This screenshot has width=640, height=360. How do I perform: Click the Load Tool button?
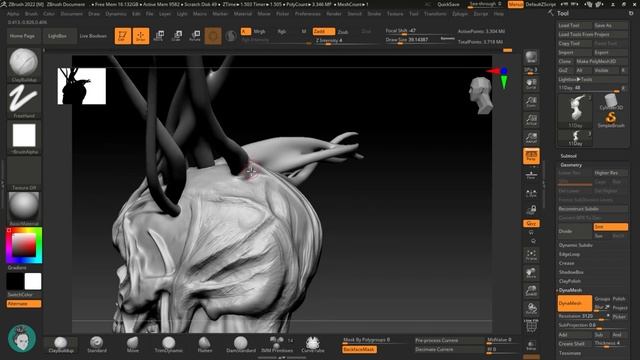(x=575, y=25)
